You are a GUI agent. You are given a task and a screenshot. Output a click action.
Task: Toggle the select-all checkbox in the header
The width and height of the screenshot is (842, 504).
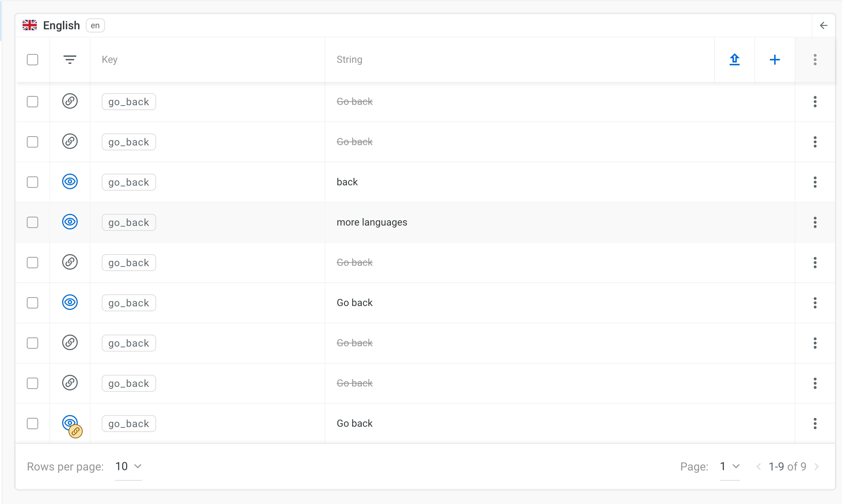click(x=32, y=60)
